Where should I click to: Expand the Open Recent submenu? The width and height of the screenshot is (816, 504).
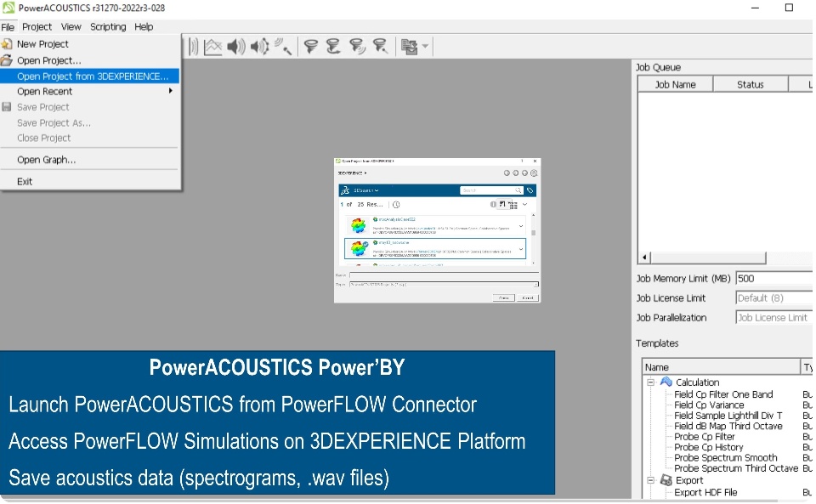(x=90, y=92)
